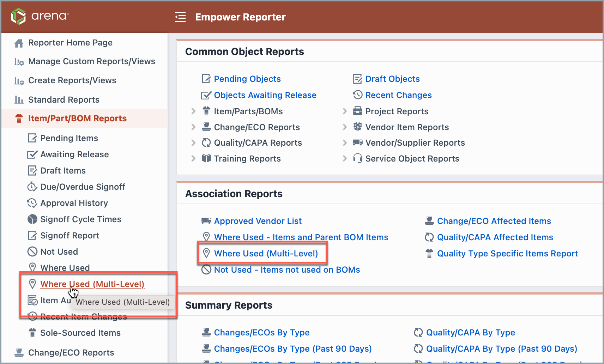
Task: Open Changes/ECOs By Type (Past 90 Days)
Action: pos(292,348)
